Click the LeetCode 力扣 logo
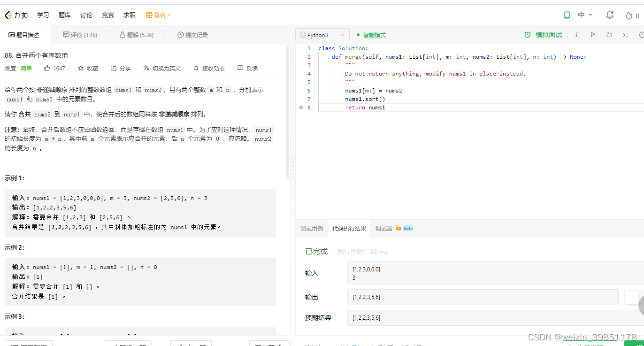 (16, 15)
